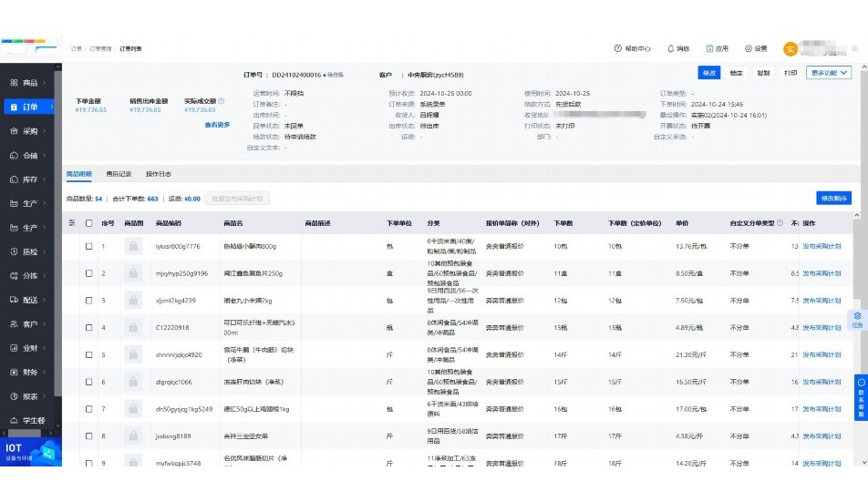
Task: Click the 消息 notification bell icon
Action: click(671, 48)
